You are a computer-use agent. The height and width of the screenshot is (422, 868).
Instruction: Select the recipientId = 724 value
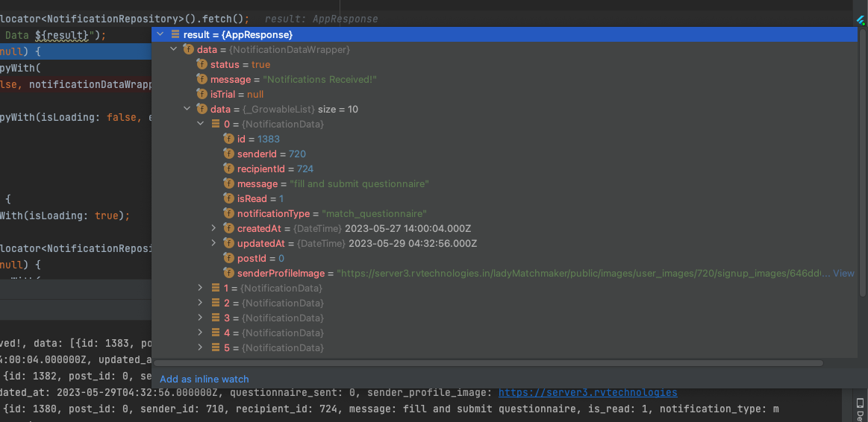click(x=305, y=169)
